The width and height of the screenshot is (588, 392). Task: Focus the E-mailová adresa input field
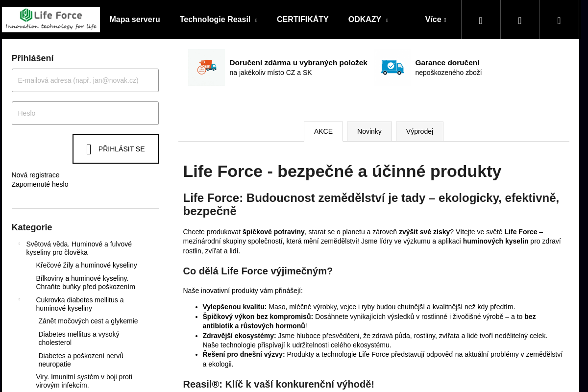coord(85,80)
